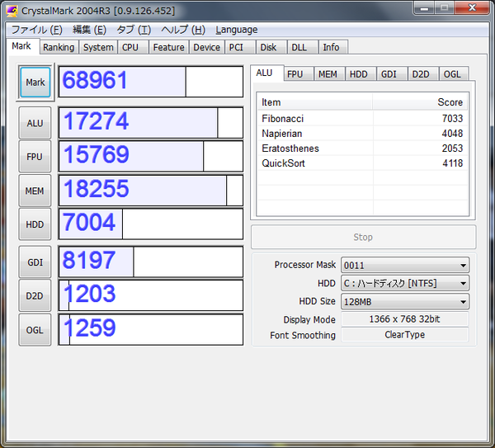This screenshot has height=448, width=495.
Task: Show the HDD results tab
Action: pos(361,74)
